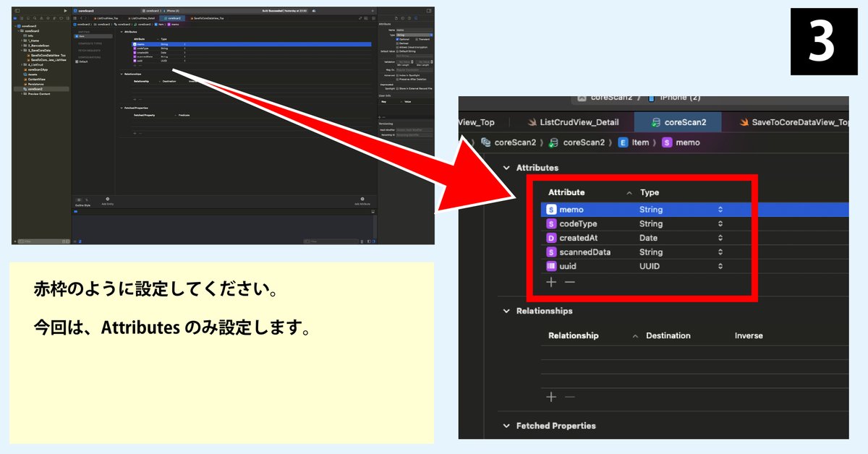The image size is (868, 454).
Task: Click uuid's icon in enlarged view
Action: (551, 267)
